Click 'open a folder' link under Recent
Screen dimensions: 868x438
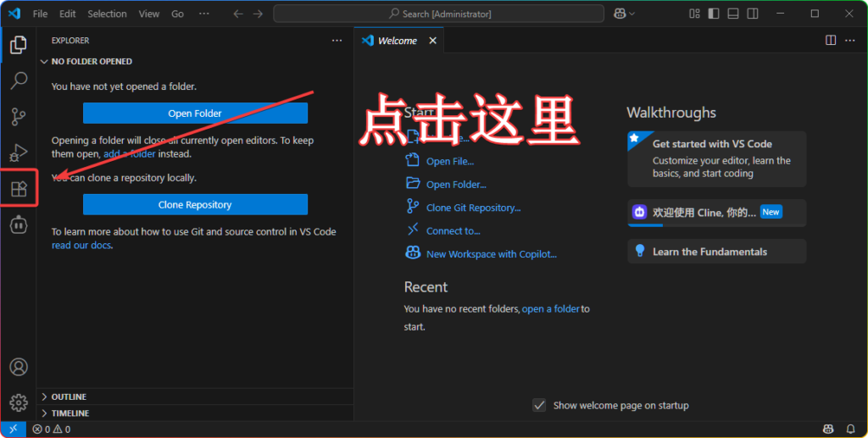551,309
